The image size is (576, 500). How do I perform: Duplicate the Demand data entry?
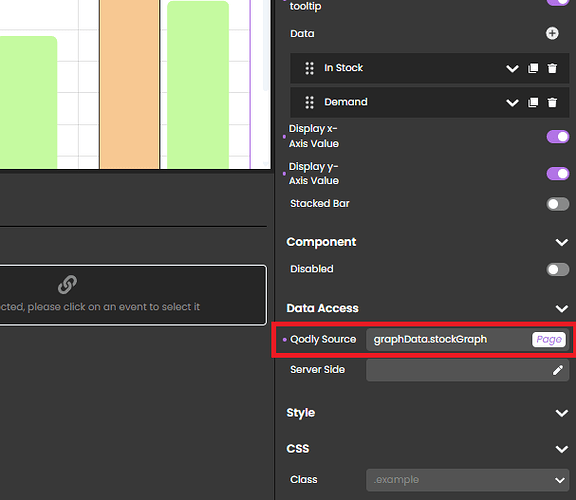533,102
